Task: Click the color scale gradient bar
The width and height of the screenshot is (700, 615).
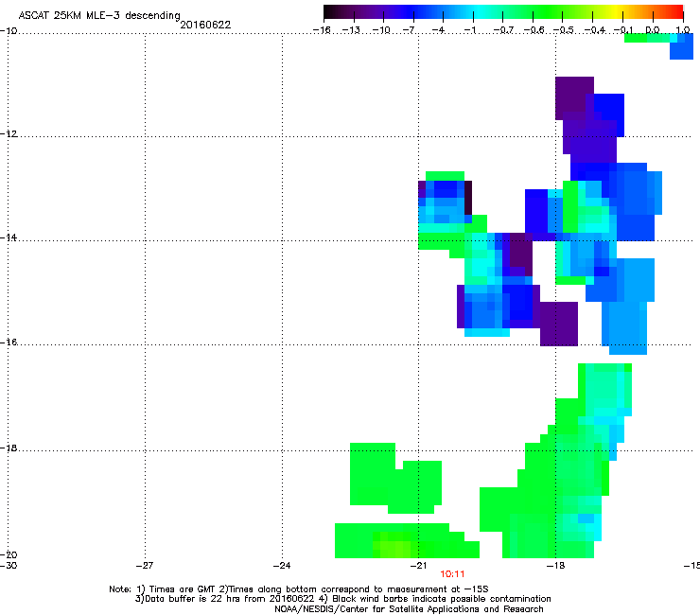Action: (x=503, y=12)
